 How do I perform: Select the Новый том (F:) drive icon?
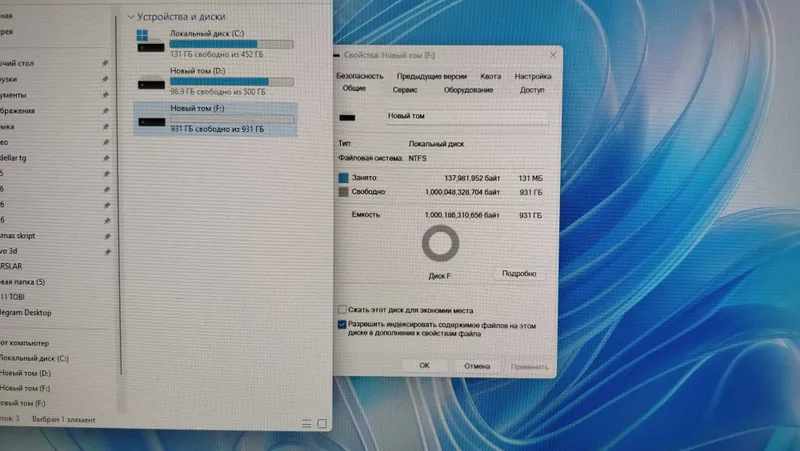click(x=152, y=120)
